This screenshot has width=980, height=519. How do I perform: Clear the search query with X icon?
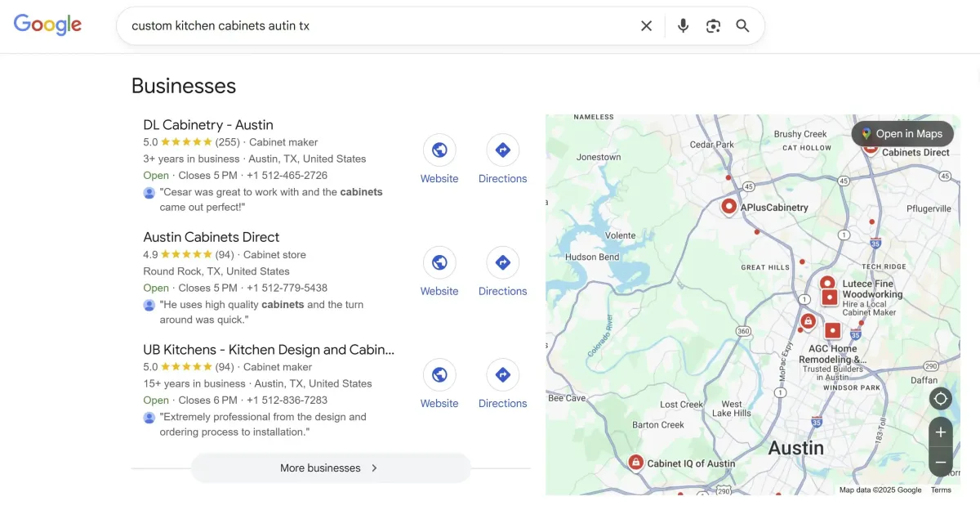point(646,26)
